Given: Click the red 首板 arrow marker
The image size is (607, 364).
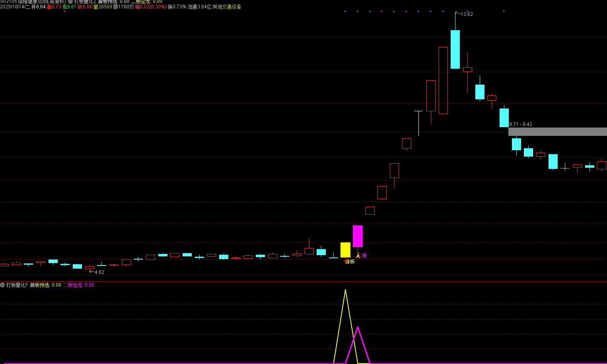Looking at the screenshot, I should [x=346, y=261].
